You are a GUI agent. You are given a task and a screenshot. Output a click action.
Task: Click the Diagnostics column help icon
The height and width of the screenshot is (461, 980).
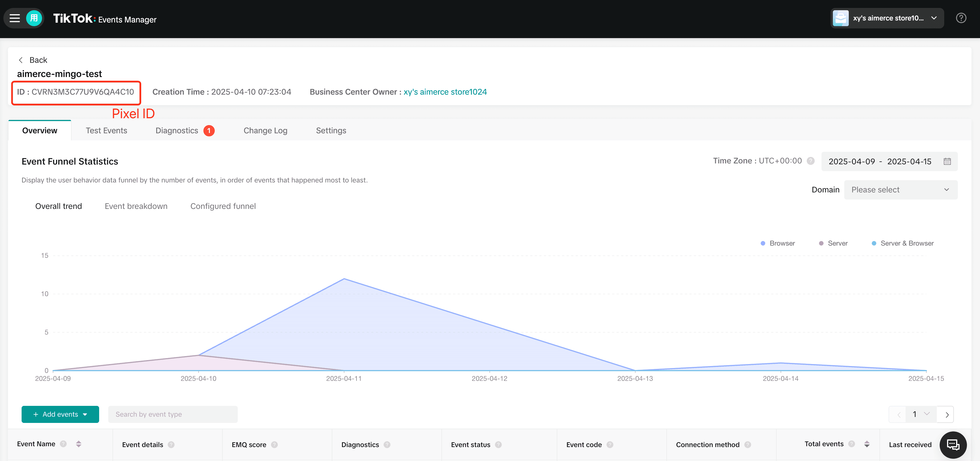coord(387,445)
